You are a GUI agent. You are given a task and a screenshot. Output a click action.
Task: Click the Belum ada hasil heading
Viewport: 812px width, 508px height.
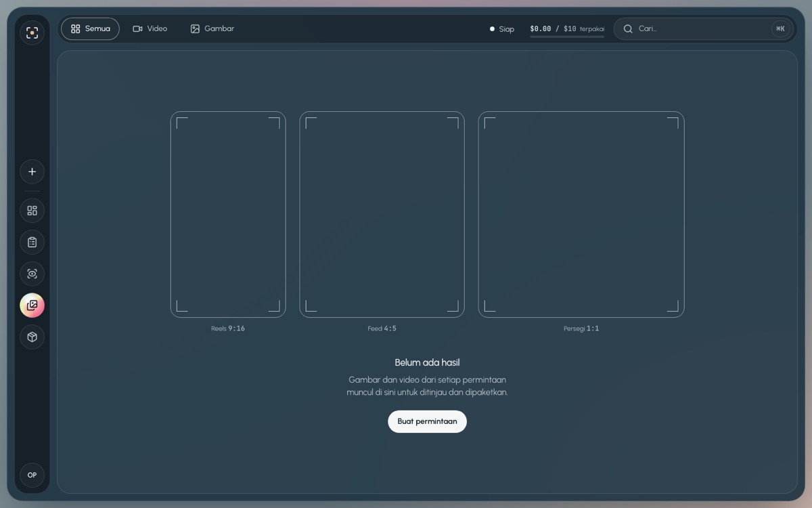point(427,362)
